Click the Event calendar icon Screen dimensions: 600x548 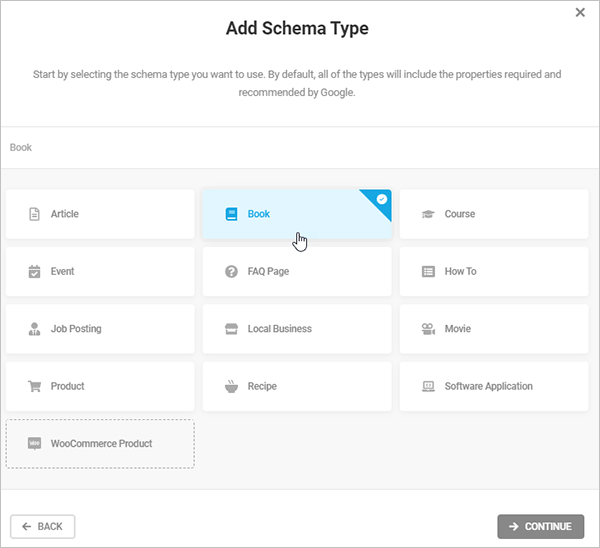[34, 271]
